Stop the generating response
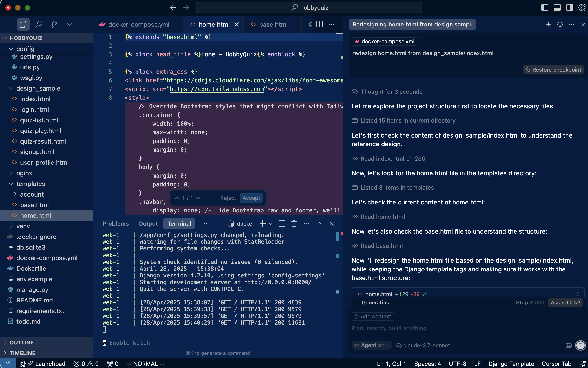 point(530,302)
